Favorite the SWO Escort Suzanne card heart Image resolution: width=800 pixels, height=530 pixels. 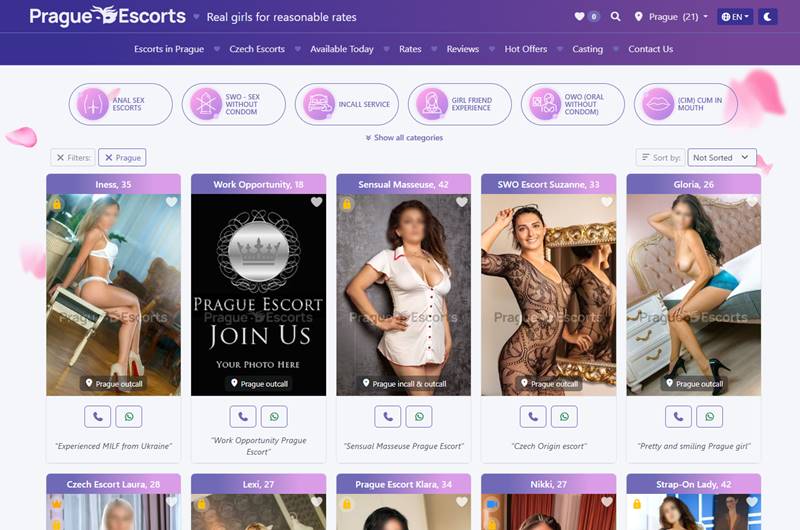click(607, 202)
